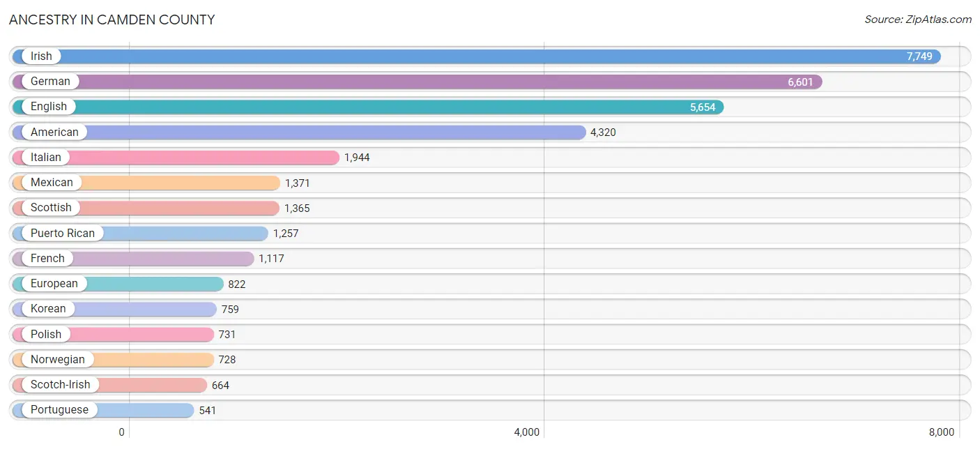The image size is (980, 449).
Task: Select the value 822 next to European
Action: click(x=237, y=284)
